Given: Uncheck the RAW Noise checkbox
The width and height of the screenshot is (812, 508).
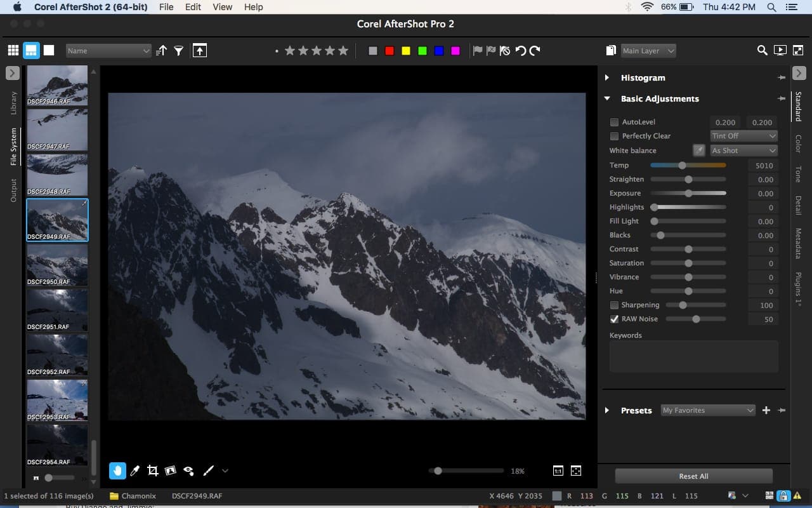Looking at the screenshot, I should point(614,319).
